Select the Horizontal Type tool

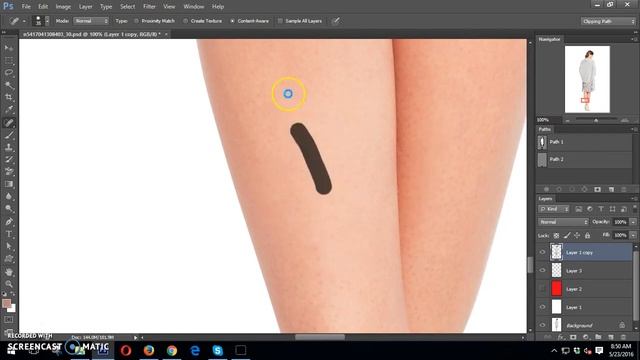[x=9, y=234]
